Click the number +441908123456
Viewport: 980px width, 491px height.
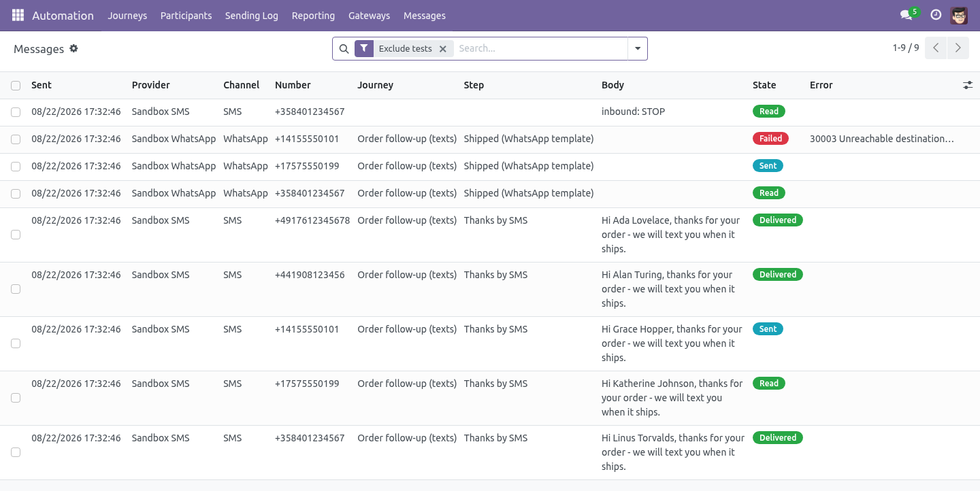coord(310,275)
